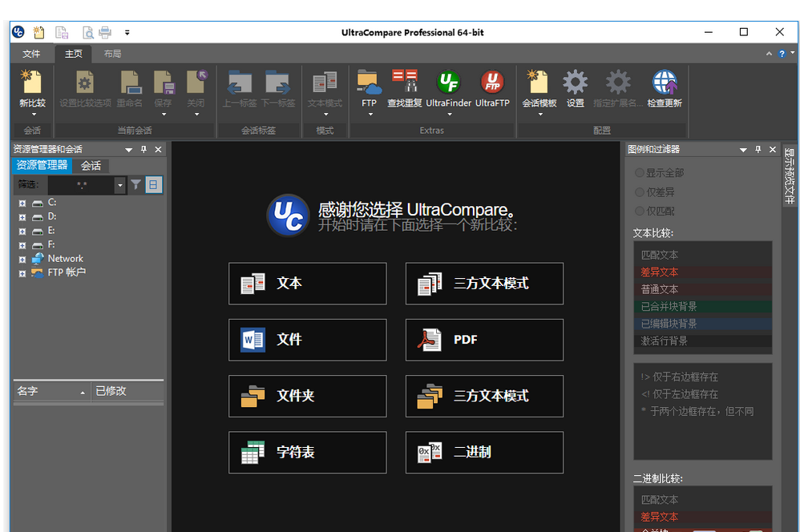The height and width of the screenshot is (532, 800).
Task: Start a 文件 Word document comparison
Action: click(308, 340)
